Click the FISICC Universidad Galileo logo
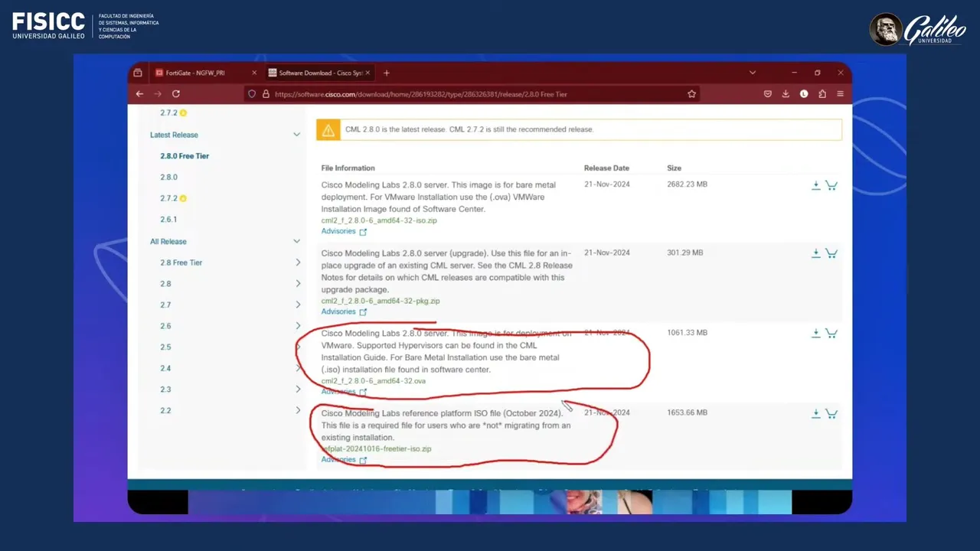The height and width of the screenshot is (551, 980). 86,26
